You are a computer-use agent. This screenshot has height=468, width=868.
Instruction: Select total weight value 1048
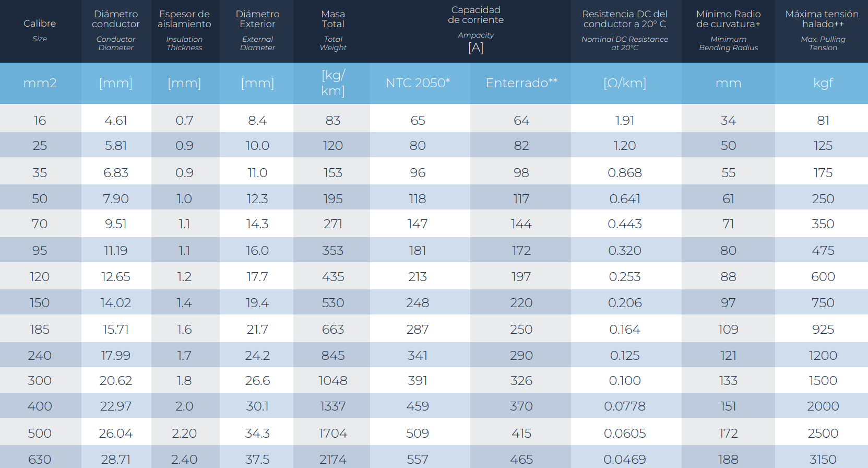tap(333, 381)
